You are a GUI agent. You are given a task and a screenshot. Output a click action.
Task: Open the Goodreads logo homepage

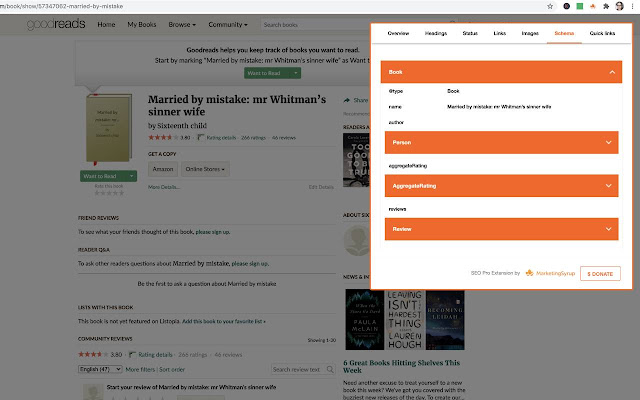[56, 24]
